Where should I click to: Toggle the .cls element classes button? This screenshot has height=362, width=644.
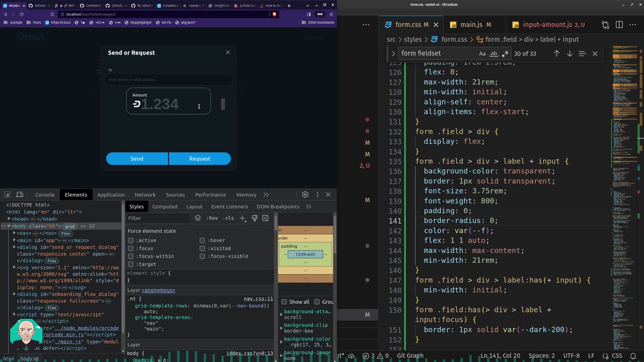point(228,218)
